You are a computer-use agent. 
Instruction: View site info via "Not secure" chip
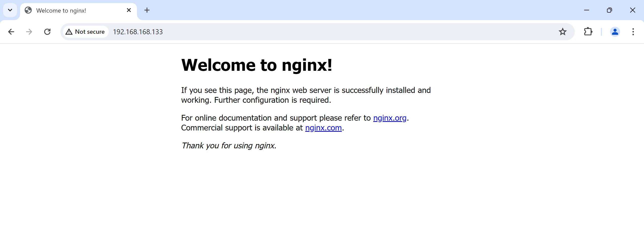coord(86,32)
